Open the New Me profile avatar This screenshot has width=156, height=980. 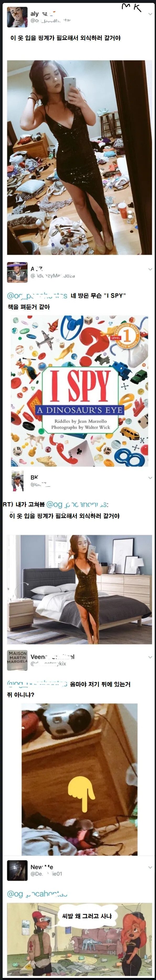17,870
